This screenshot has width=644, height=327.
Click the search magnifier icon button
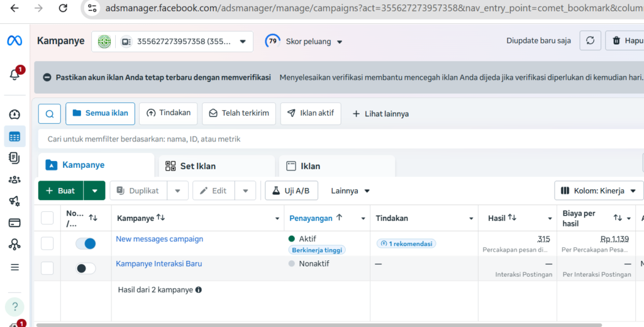coord(50,114)
